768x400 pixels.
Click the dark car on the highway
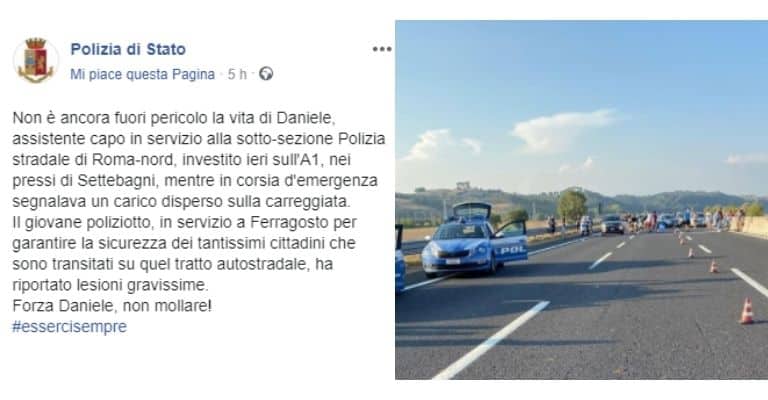coord(612,224)
